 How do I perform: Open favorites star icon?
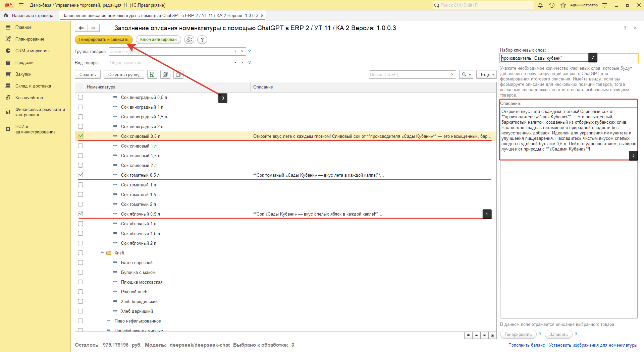coord(563,5)
